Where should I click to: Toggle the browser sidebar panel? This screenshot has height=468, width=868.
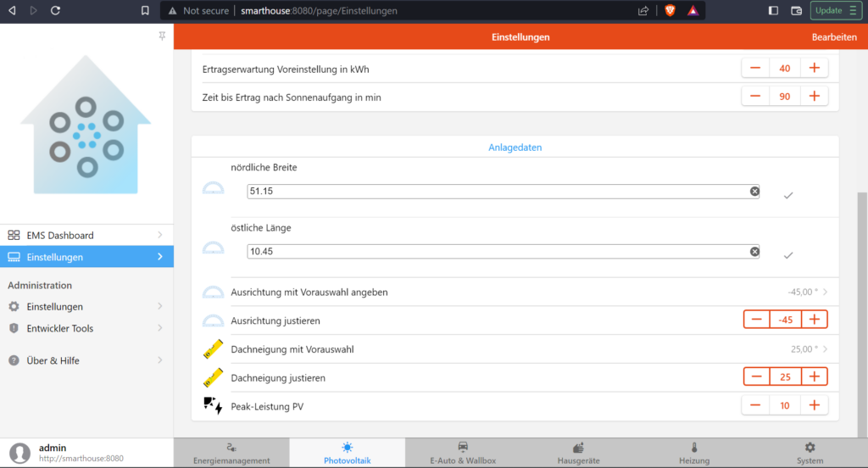(773, 11)
